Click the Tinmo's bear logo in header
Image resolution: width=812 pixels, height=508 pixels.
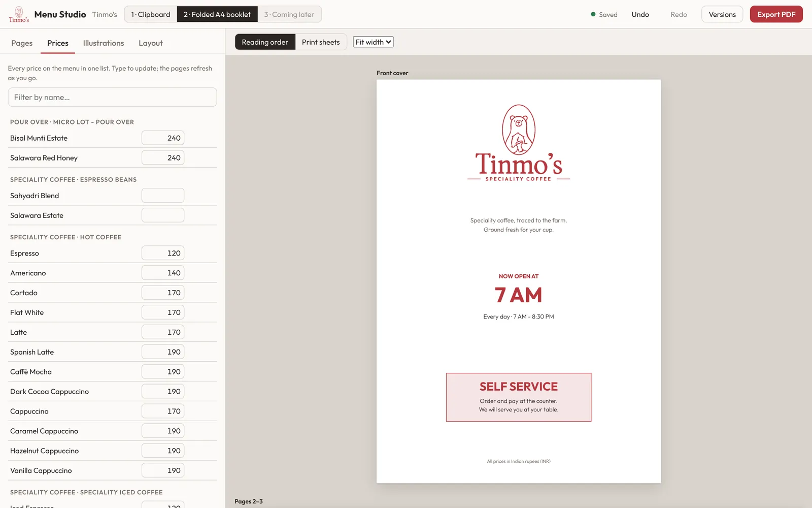pos(19,14)
